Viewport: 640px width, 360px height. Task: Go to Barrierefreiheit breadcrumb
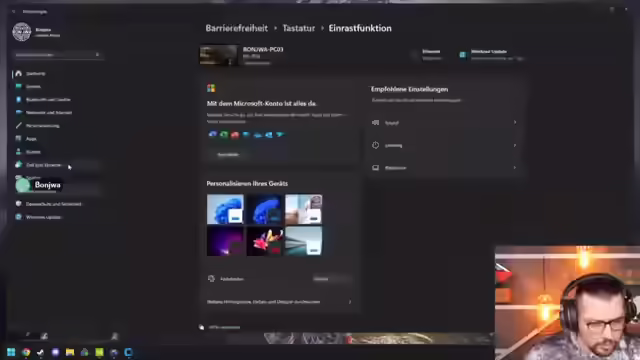237,28
